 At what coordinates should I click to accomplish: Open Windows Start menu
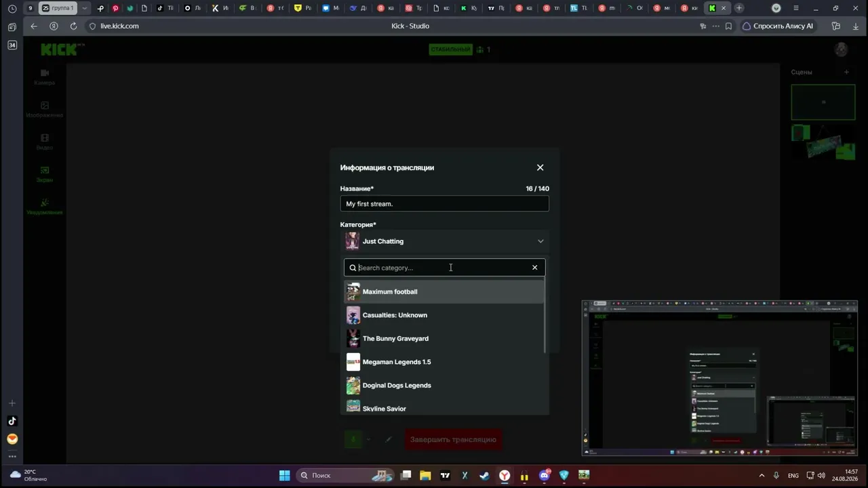(x=285, y=475)
